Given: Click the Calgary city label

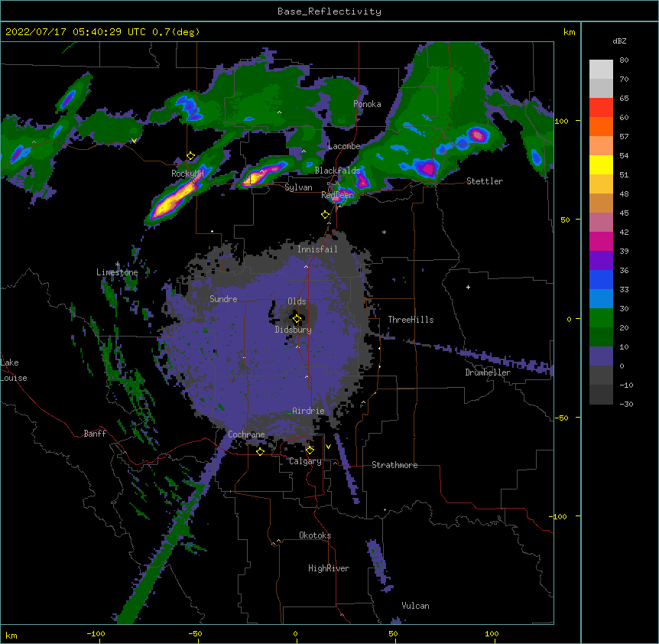Looking at the screenshot, I should point(305,461).
